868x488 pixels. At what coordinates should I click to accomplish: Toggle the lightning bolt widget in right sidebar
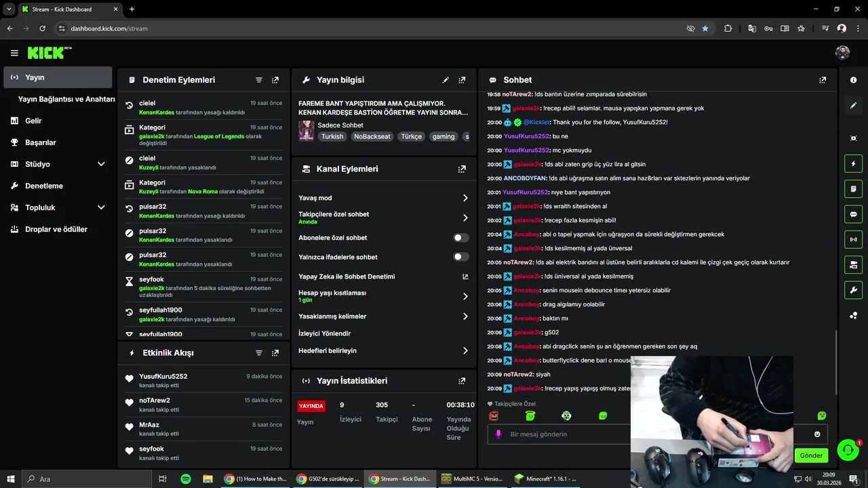[x=853, y=163]
